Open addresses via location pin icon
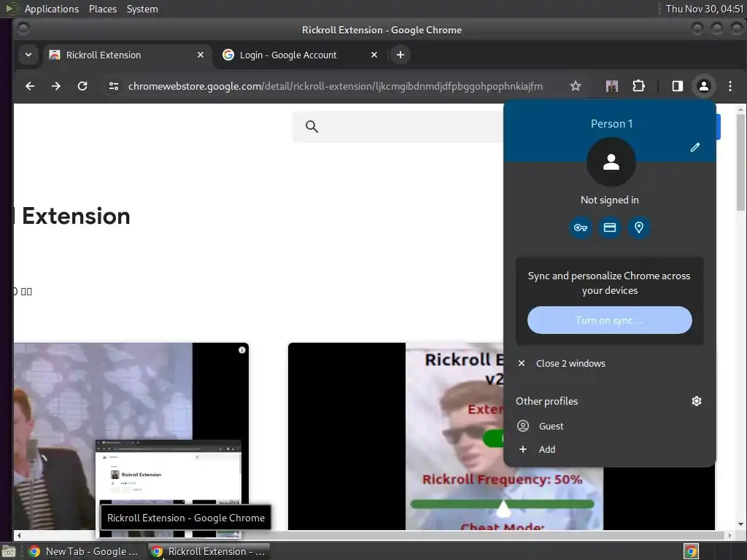This screenshot has width=747, height=560. click(639, 227)
